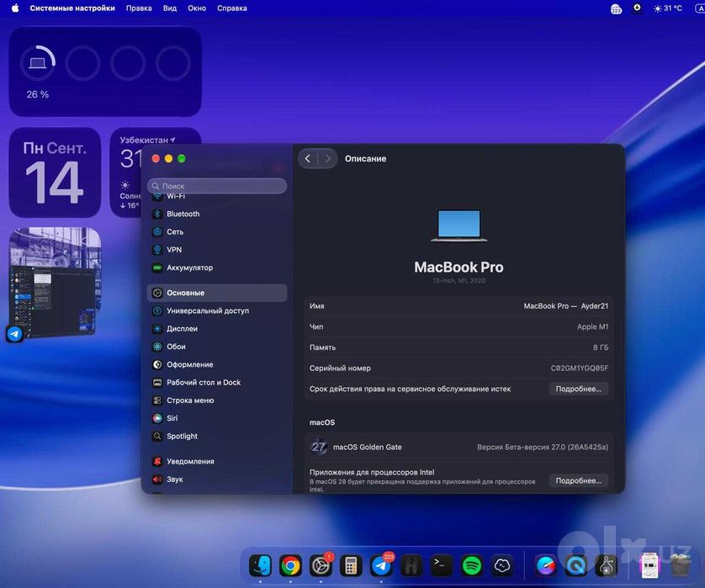705x588 pixels.
Task: Click the weather 31 °C menu bar item
Action: click(x=668, y=8)
